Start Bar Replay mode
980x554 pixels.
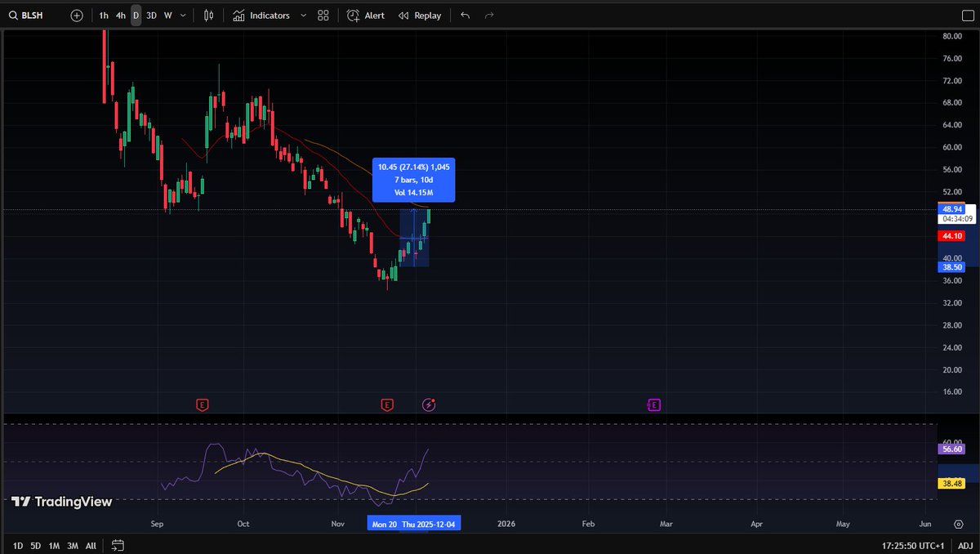tap(419, 16)
